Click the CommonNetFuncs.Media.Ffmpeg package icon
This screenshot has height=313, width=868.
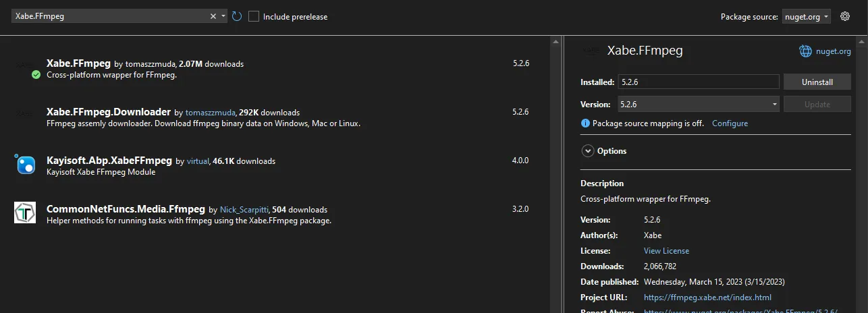click(x=25, y=212)
